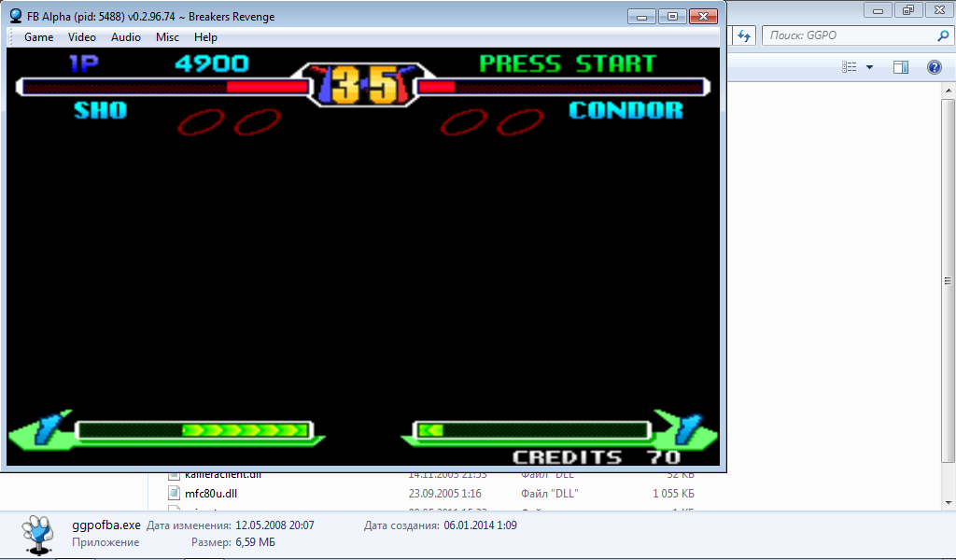This screenshot has width=956, height=560.
Task: Maximize the FB Alpha emulator window
Action: click(x=671, y=16)
